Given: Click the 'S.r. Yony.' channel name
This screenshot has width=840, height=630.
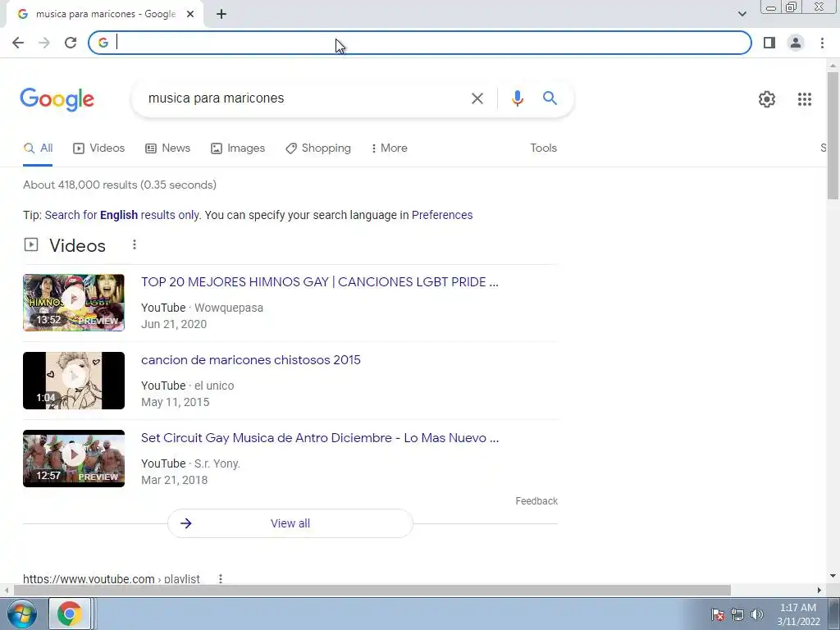Looking at the screenshot, I should (x=217, y=464).
